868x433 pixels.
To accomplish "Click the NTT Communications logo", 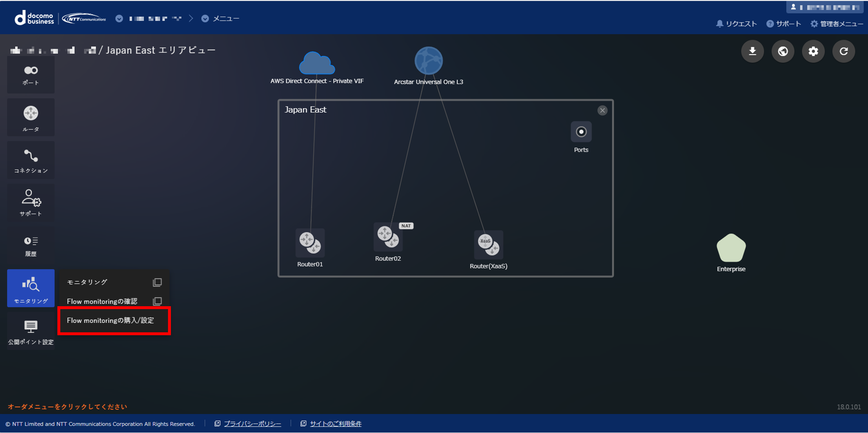I will pyautogui.click(x=84, y=18).
